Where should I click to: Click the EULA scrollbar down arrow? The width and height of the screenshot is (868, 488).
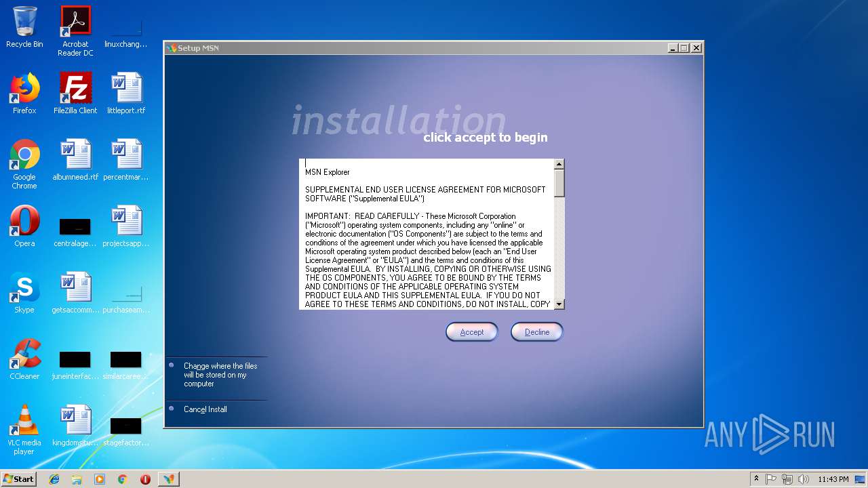click(x=559, y=304)
